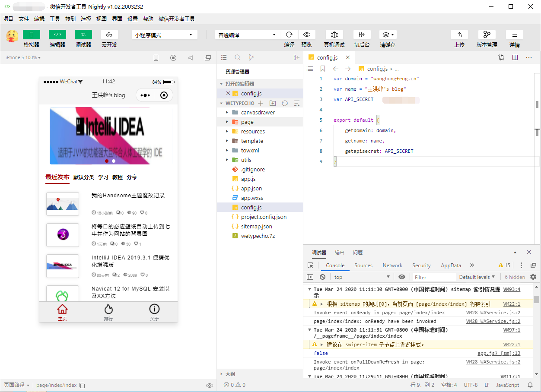Image resolution: width=541 pixels, height=392 pixels.
Task: Click the VM93:4 source link
Action: (x=512, y=289)
